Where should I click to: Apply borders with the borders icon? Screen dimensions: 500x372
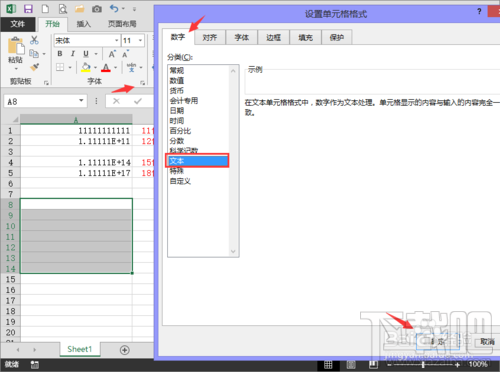tap(60, 67)
